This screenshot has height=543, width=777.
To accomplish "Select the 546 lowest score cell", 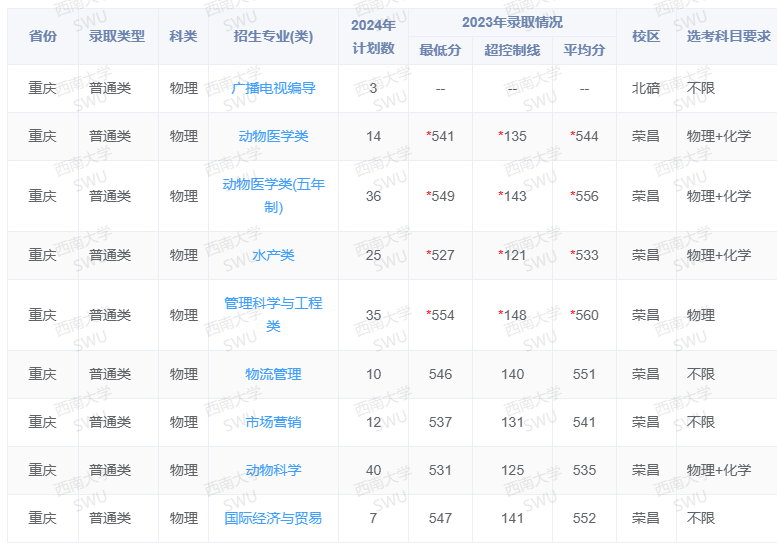I will point(440,374).
